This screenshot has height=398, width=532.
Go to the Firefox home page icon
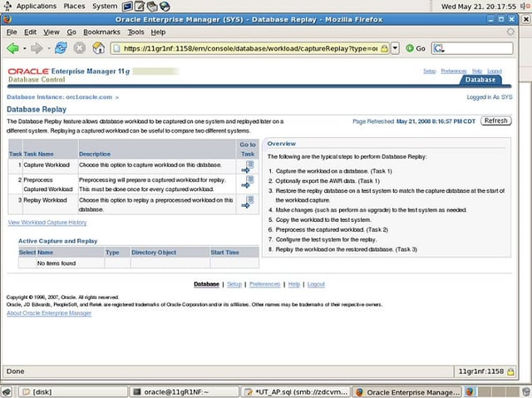click(98, 48)
